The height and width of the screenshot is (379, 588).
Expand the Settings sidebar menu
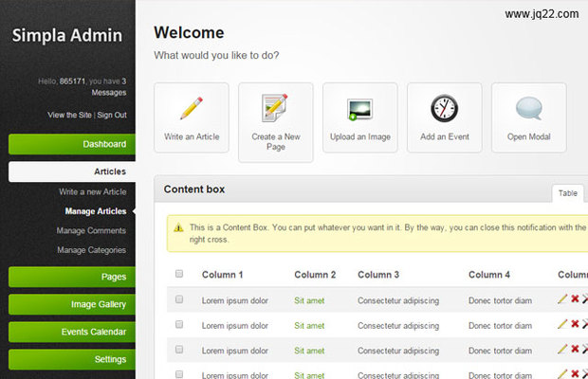(72, 359)
